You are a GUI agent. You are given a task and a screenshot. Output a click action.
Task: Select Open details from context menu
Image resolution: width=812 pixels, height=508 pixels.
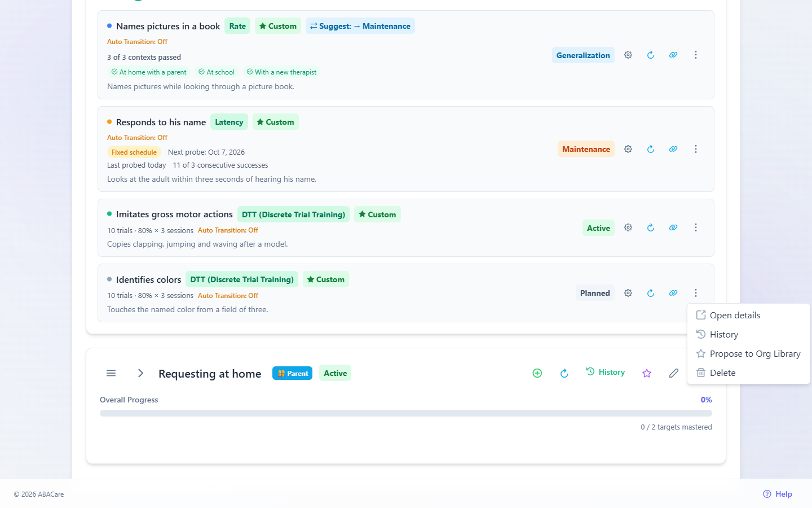748,315
